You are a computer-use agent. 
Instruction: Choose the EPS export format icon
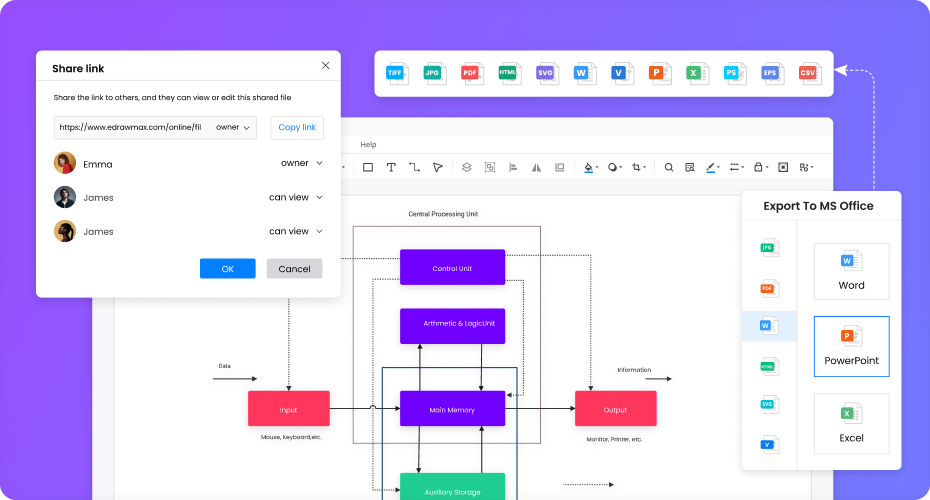(770, 73)
